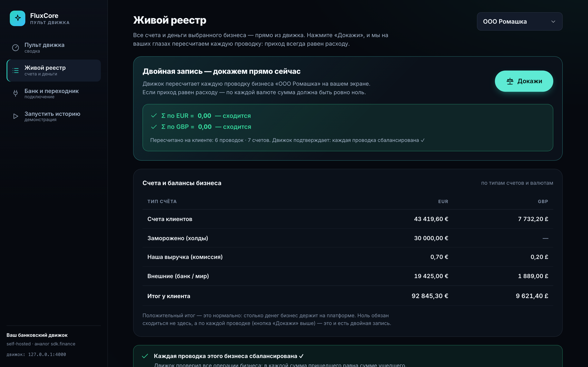Click the gauge icon beside Пульт движка
This screenshot has height=367, width=588.
pos(16,48)
